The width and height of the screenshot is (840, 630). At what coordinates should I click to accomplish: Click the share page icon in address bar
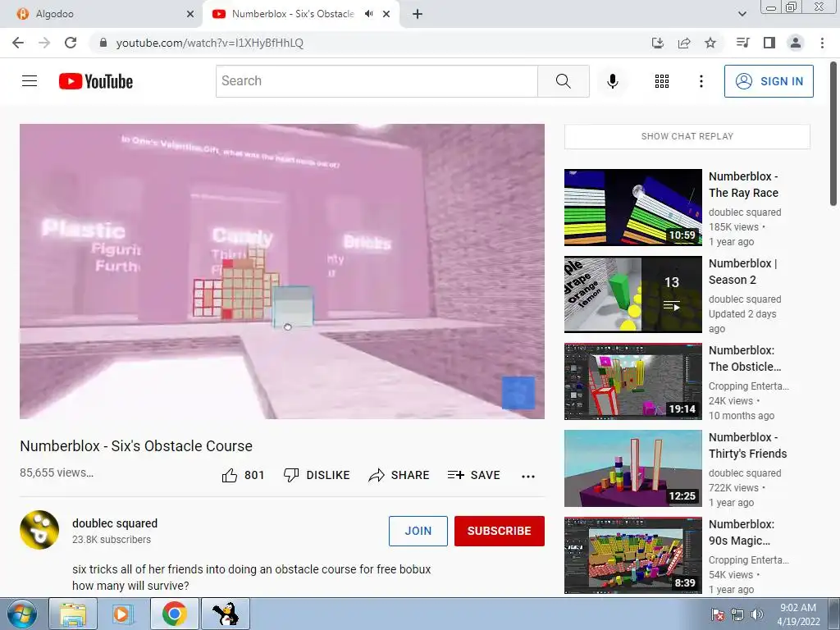coord(684,43)
